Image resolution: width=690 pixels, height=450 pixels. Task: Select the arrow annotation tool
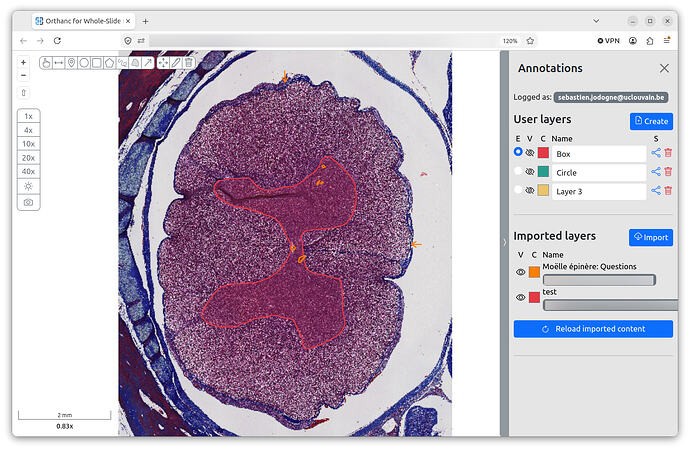pyautogui.click(x=148, y=63)
